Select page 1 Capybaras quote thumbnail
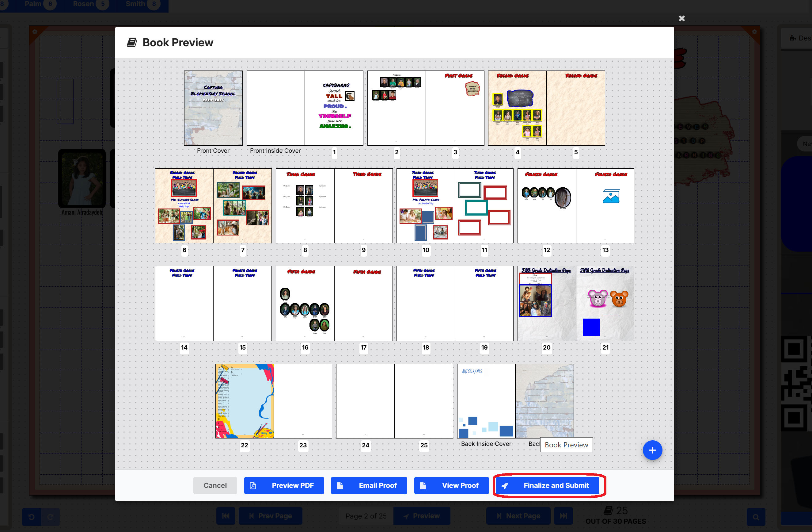812x532 pixels. pyautogui.click(x=334, y=108)
